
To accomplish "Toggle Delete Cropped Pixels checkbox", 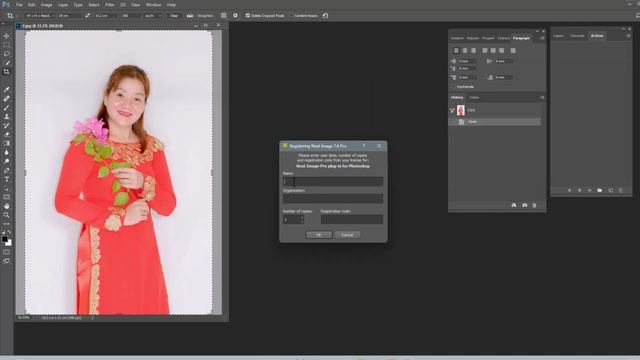I will pyautogui.click(x=248, y=16).
